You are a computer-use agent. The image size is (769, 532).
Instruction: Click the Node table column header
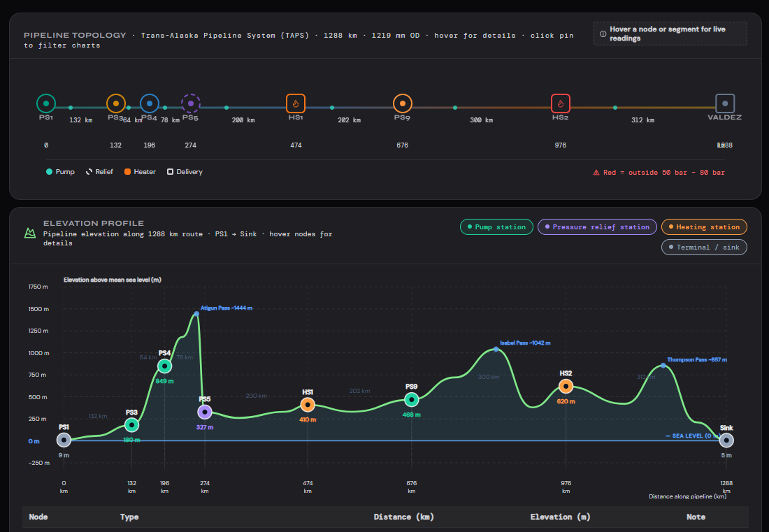(x=38, y=517)
